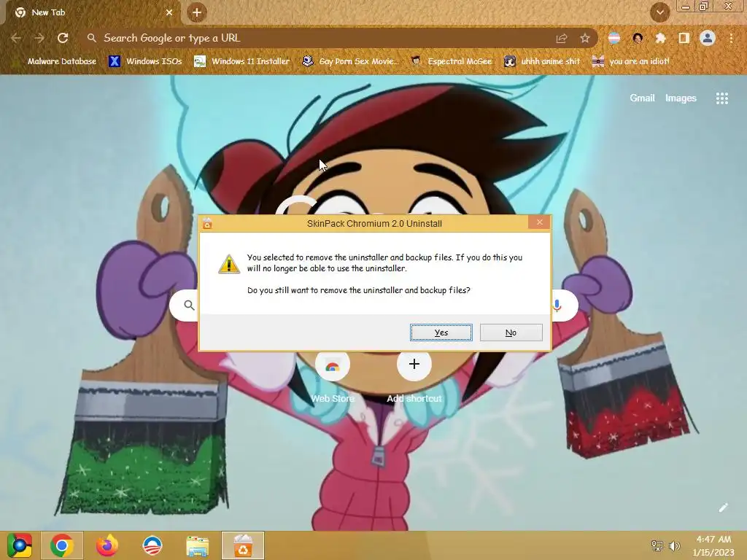Go forward with the browser forward arrow
Screen dimensions: 747x560
(x=39, y=38)
